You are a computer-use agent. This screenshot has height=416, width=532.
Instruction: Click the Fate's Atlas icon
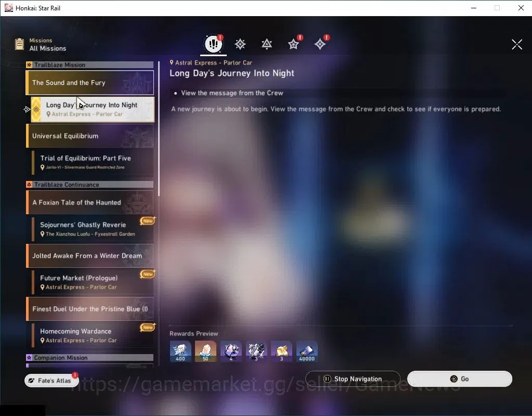point(31,380)
